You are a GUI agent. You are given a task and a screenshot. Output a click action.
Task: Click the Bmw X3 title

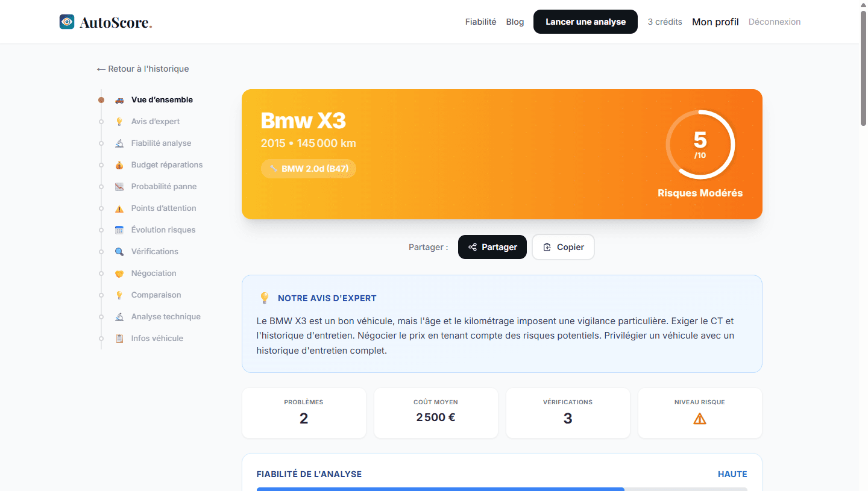pyautogui.click(x=303, y=120)
